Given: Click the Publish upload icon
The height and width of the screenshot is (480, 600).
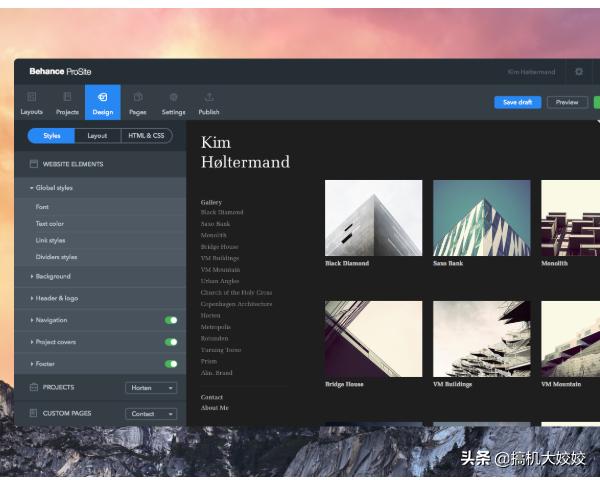Looking at the screenshot, I should tap(209, 97).
